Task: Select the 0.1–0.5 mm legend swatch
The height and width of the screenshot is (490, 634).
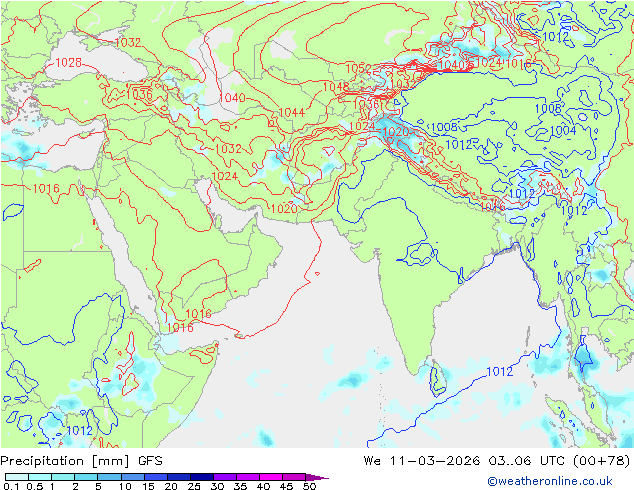Action: point(17,477)
